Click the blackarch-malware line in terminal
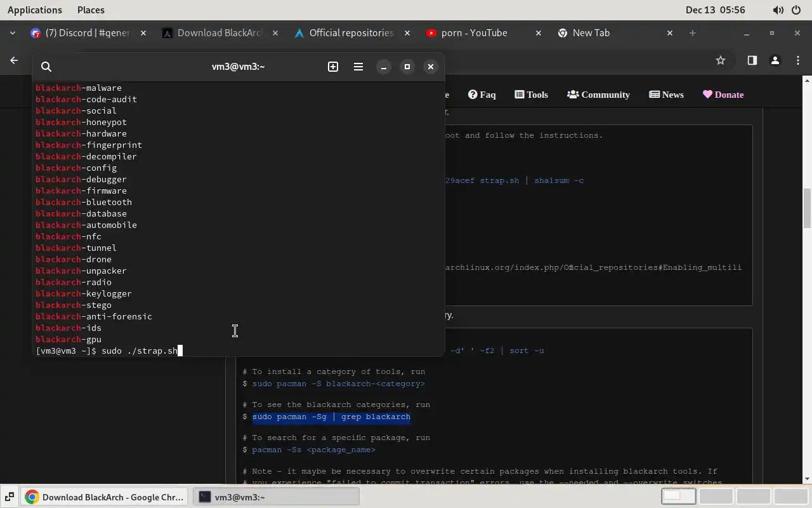Viewport: 812px width, 508px height. click(79, 88)
